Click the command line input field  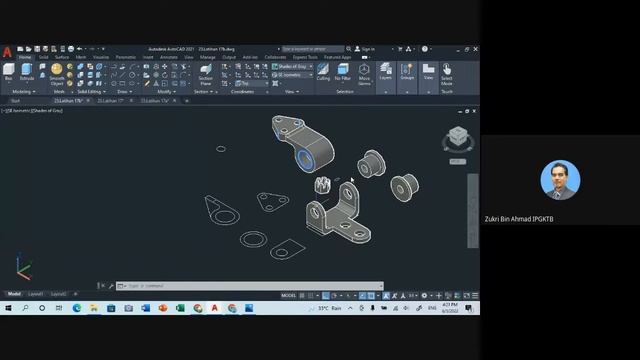[250, 286]
